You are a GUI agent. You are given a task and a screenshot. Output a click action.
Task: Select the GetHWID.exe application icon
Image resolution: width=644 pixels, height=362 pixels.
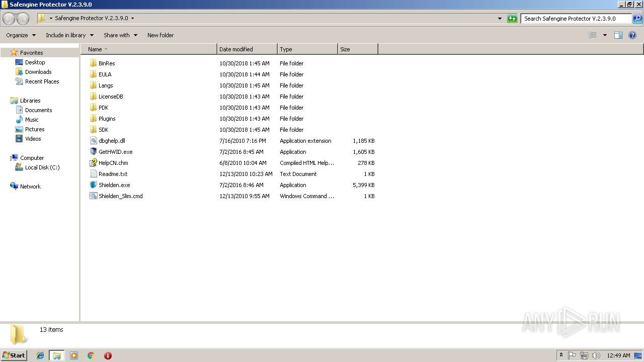pos(93,152)
